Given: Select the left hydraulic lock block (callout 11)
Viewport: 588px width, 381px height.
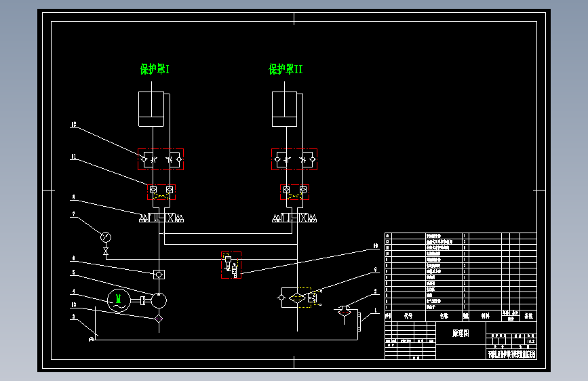Looking at the screenshot, I should [161, 192].
